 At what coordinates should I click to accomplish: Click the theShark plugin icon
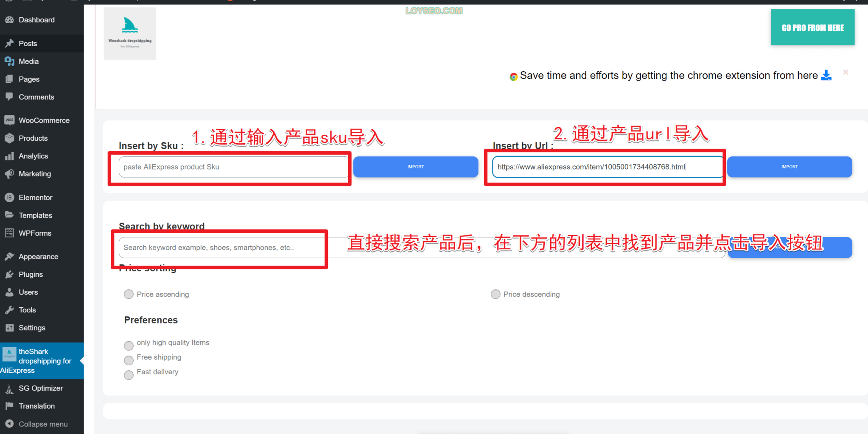pos(9,354)
